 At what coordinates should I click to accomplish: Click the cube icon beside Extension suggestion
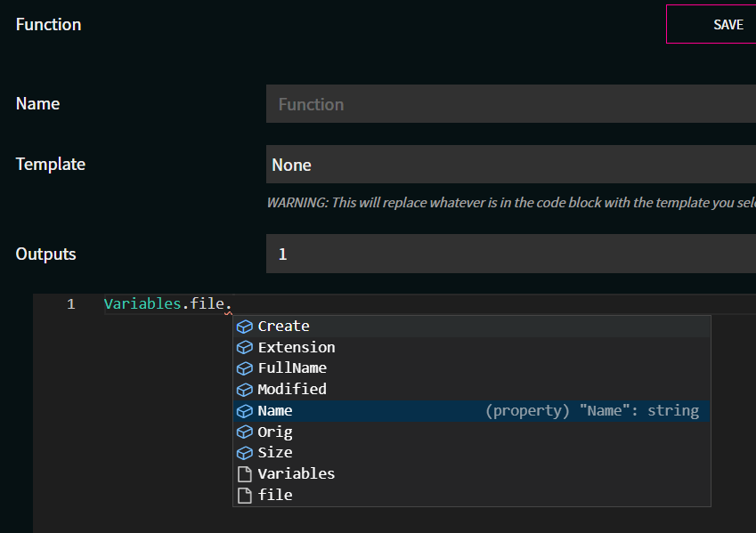[245, 347]
